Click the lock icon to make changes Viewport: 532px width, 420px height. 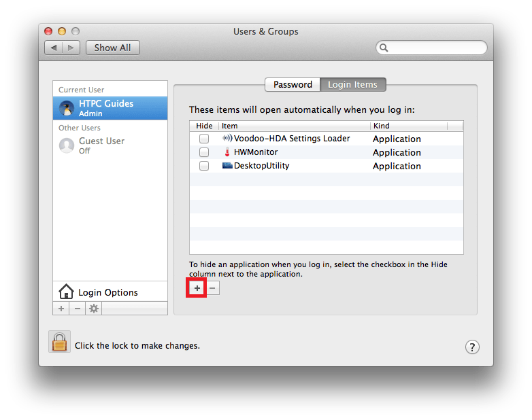tap(60, 342)
